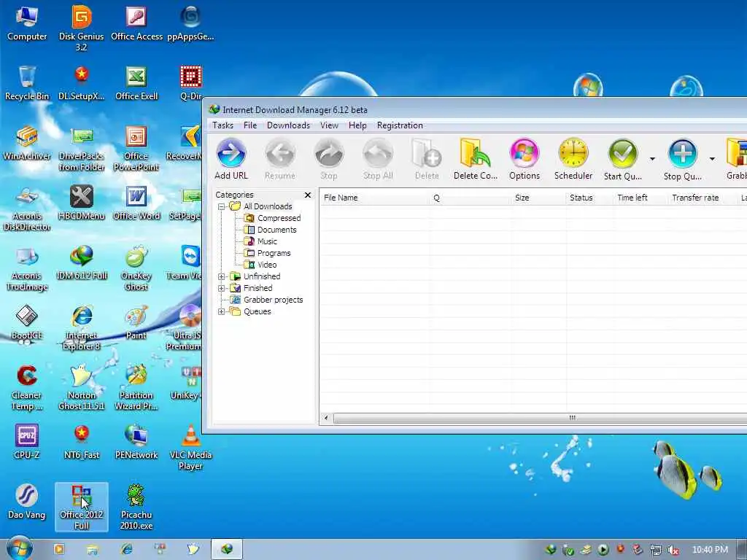
Task: Select the HBCDMenu desktop icon
Action: click(82, 203)
